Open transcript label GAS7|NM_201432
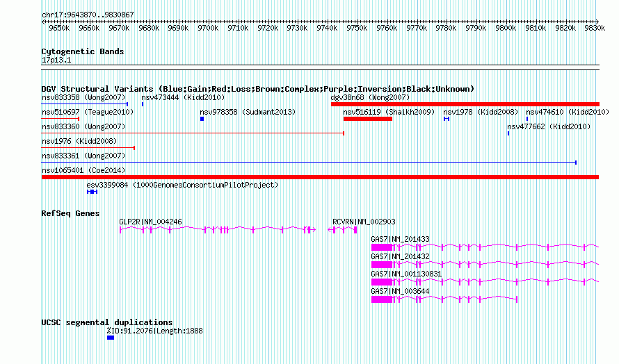 [x=401, y=257]
